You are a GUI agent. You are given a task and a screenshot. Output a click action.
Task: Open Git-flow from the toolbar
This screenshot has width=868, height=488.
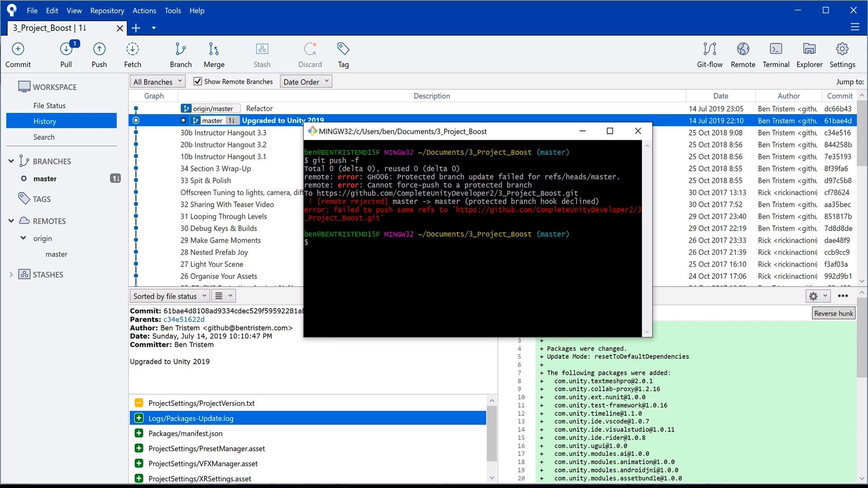coord(710,49)
